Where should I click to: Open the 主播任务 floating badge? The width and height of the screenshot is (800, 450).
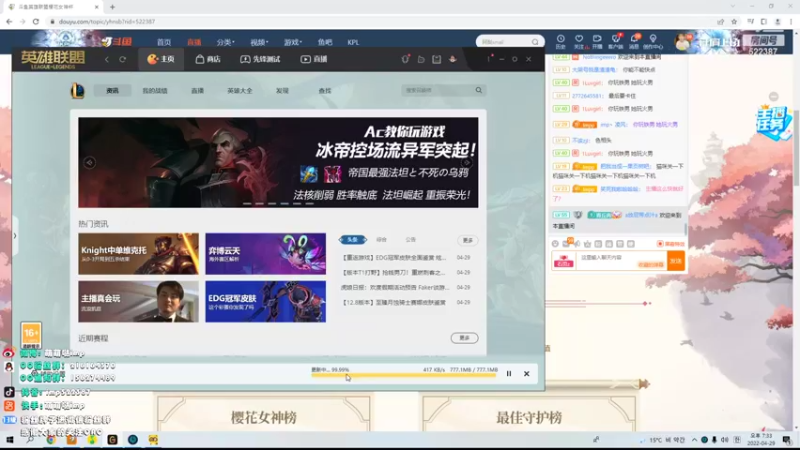(773, 122)
